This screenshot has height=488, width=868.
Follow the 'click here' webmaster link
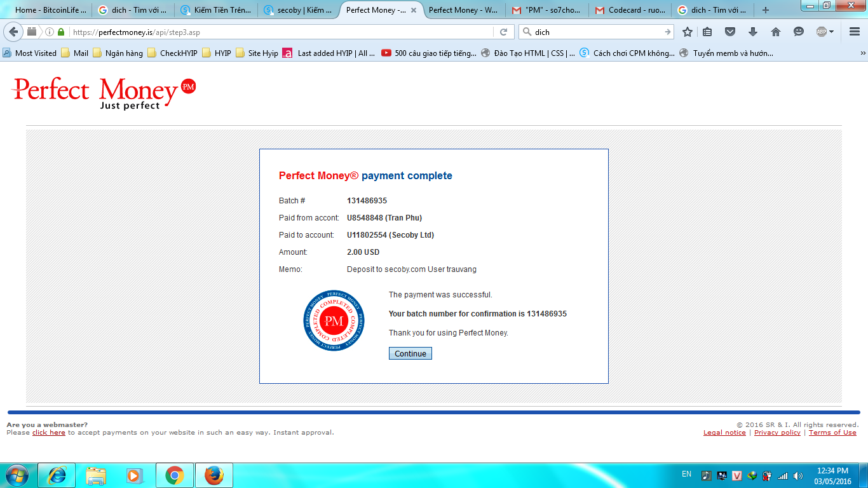click(x=49, y=433)
